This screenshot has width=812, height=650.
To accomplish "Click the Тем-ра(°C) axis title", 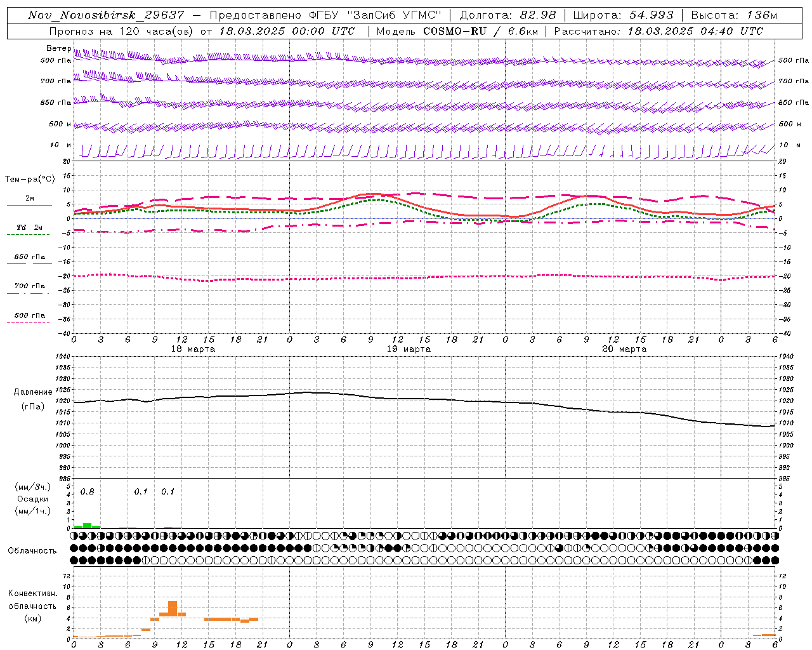I will (30, 180).
